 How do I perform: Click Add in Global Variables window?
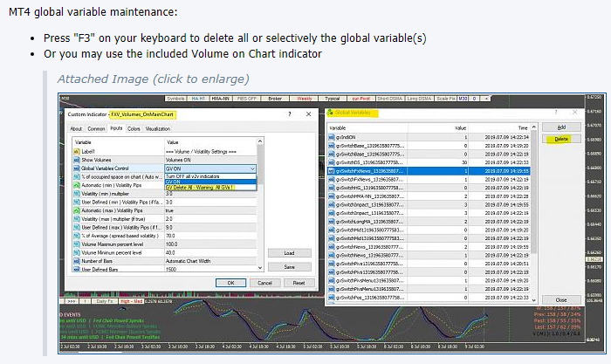coord(561,127)
